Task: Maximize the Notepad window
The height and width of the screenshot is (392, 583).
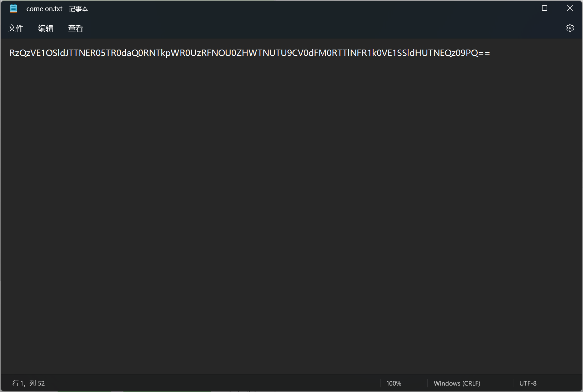Action: click(x=544, y=8)
